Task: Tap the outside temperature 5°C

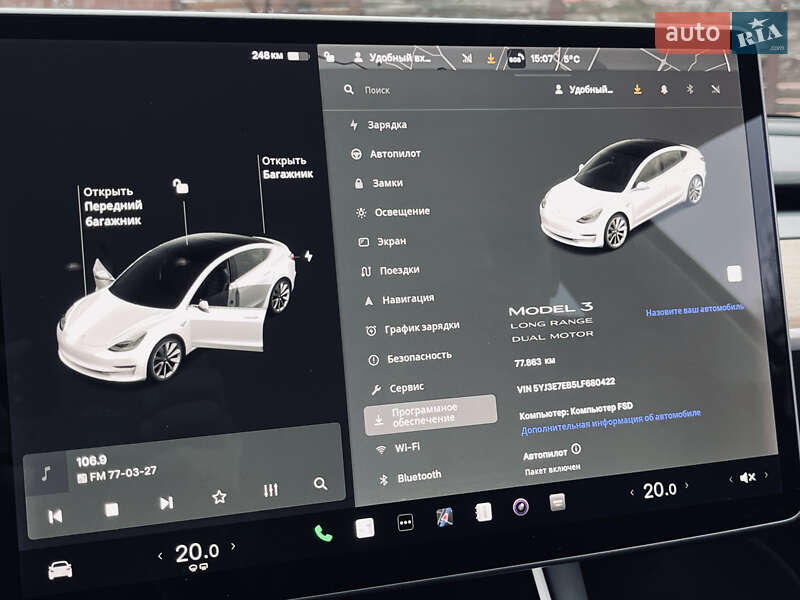Action: pos(571,59)
